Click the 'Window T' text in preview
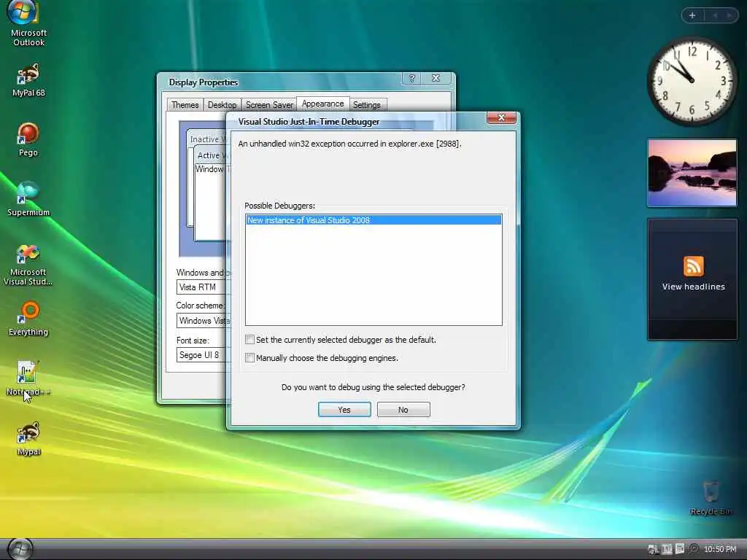The height and width of the screenshot is (560, 747). [x=212, y=169]
